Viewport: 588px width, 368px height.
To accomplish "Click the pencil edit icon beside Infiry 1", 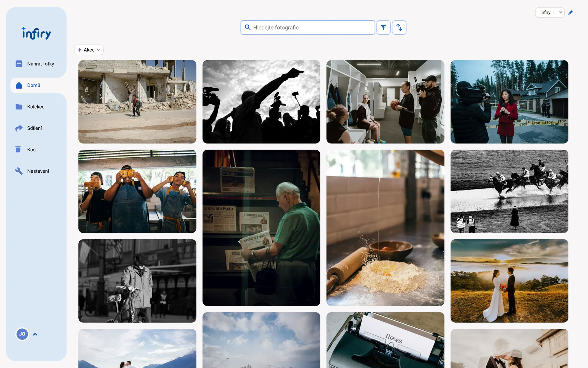I will pos(571,13).
